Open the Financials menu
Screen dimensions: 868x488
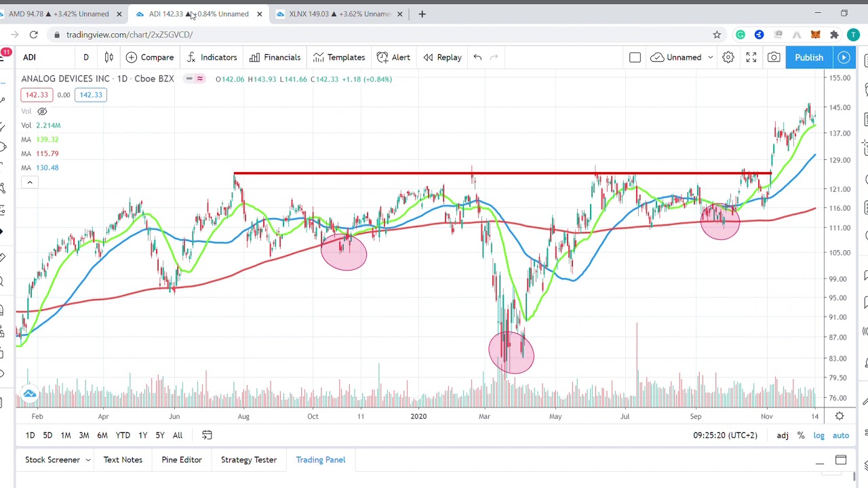(275, 58)
